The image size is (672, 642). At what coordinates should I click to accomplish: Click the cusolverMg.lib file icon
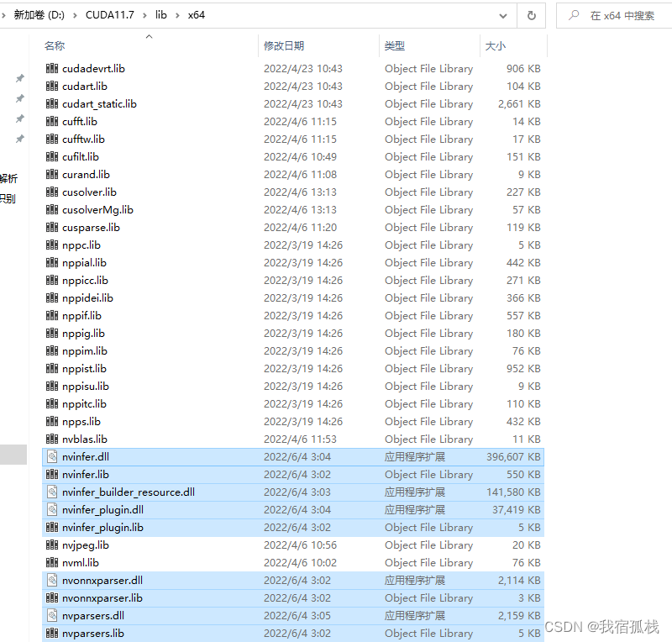[x=52, y=209]
